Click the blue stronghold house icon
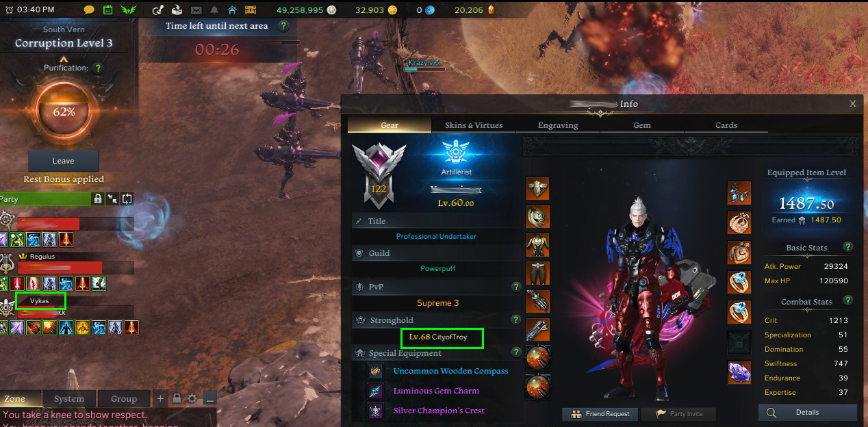Image resolution: width=868 pixels, height=427 pixels. [x=233, y=10]
